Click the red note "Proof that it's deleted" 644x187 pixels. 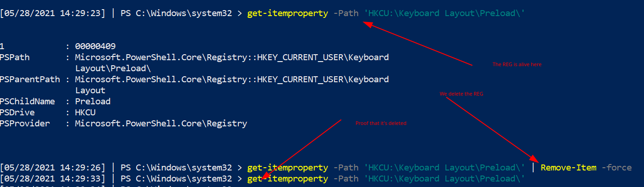tap(381, 123)
